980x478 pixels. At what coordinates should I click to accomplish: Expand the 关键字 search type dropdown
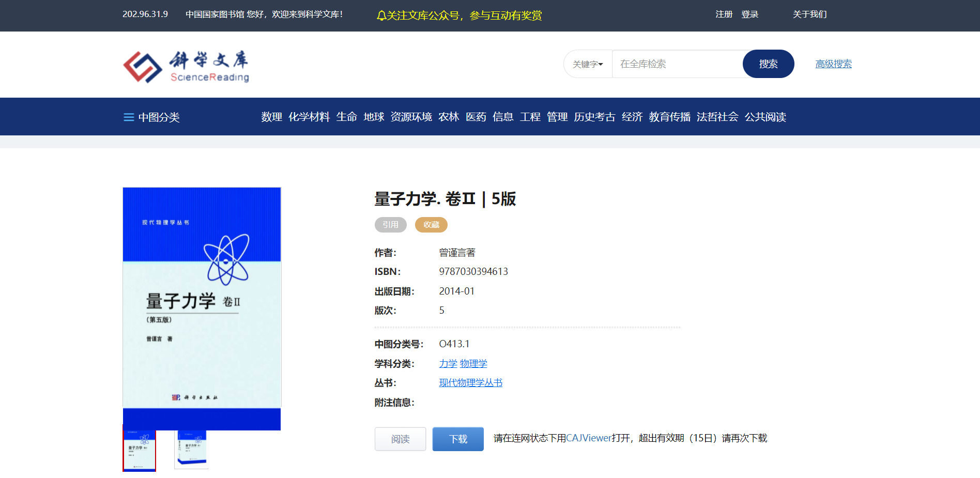tap(588, 64)
